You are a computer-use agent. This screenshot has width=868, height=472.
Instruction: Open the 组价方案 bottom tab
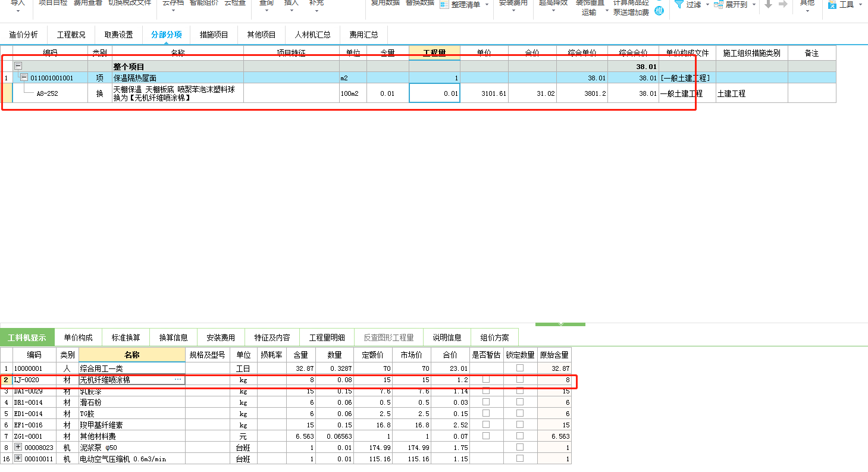coord(494,337)
